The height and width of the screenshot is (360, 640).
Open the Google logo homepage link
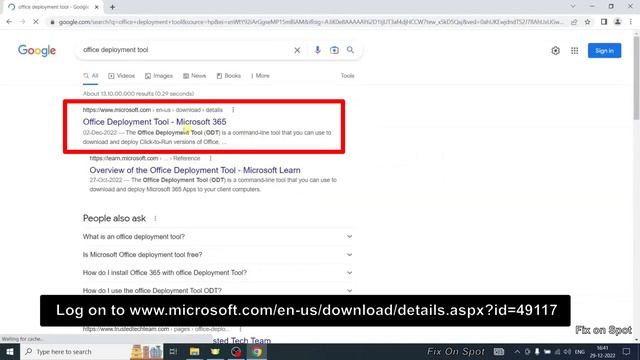coord(37,51)
